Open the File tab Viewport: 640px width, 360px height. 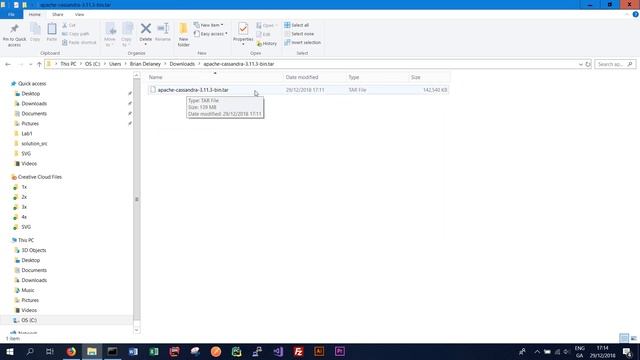[x=11, y=14]
